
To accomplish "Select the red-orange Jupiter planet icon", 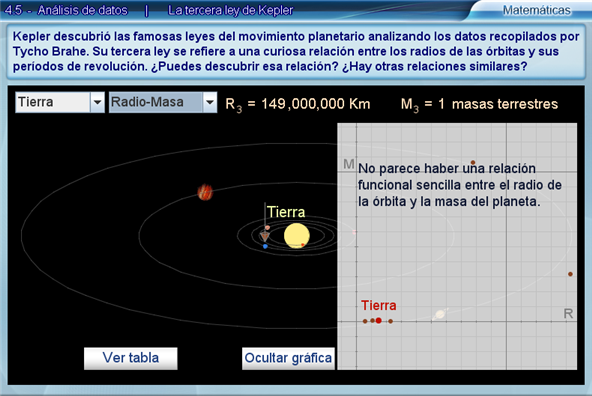I will 205,192.
